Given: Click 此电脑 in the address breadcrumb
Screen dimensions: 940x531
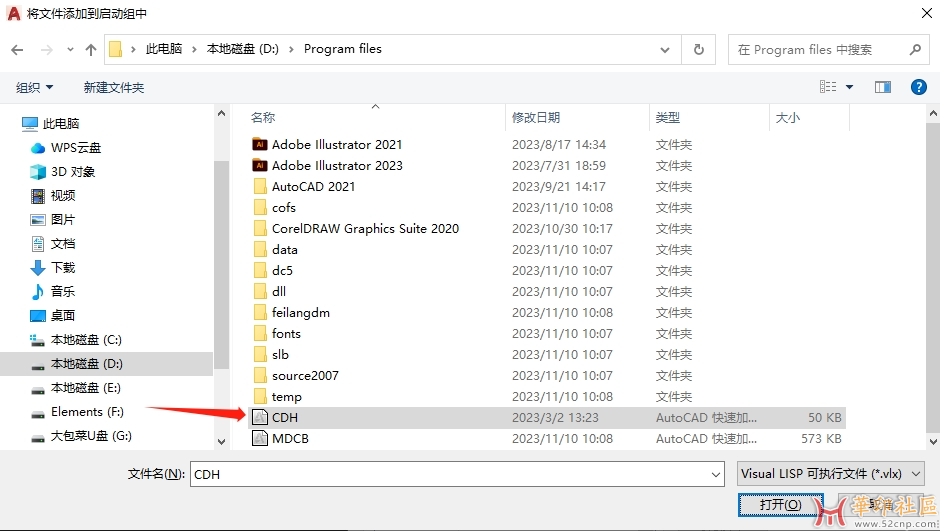Looking at the screenshot, I should click(x=164, y=49).
